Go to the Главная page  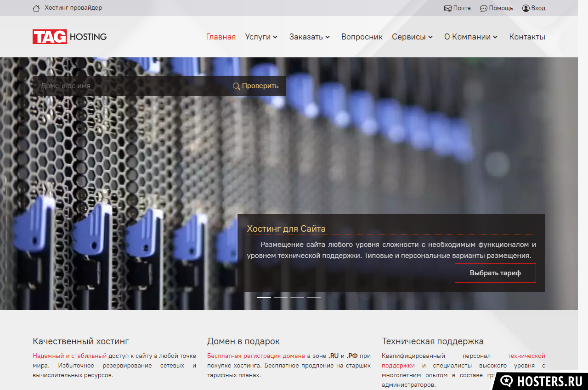click(220, 37)
